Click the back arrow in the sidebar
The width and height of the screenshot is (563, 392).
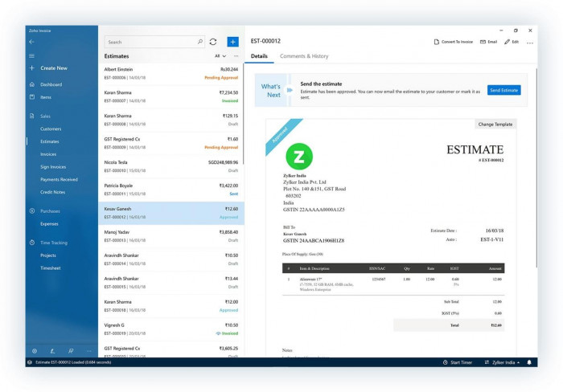click(32, 42)
